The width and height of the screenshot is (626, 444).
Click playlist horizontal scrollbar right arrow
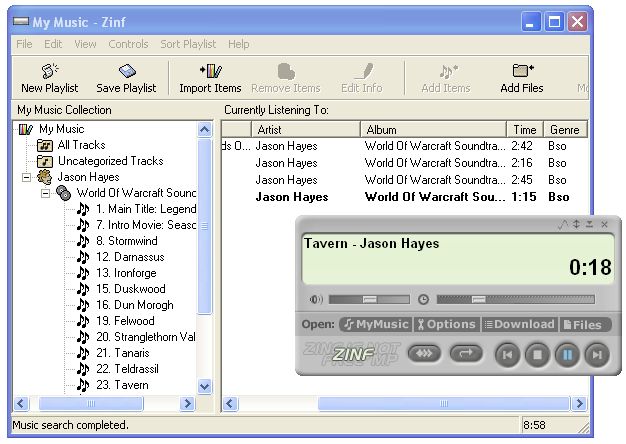[x=579, y=404]
